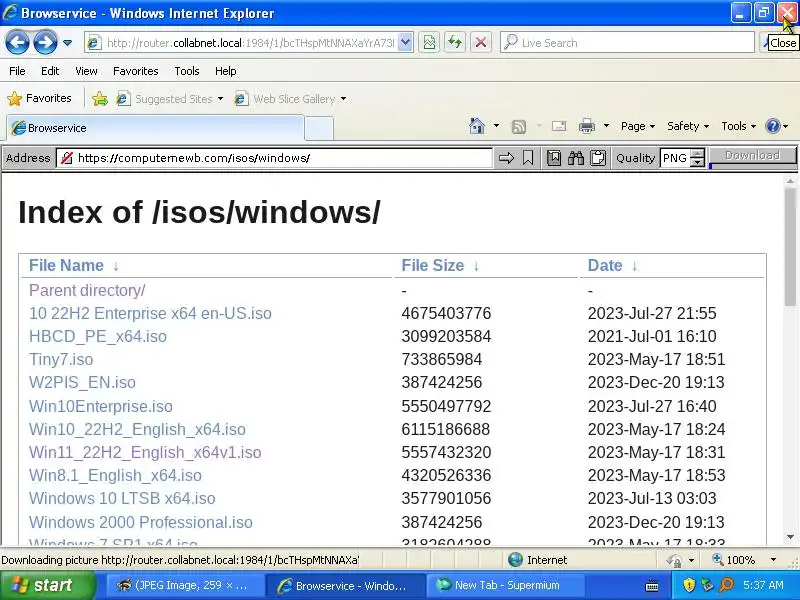The width and height of the screenshot is (800, 600).
Task: Open Suggested Sites dropdown
Action: (x=170, y=98)
